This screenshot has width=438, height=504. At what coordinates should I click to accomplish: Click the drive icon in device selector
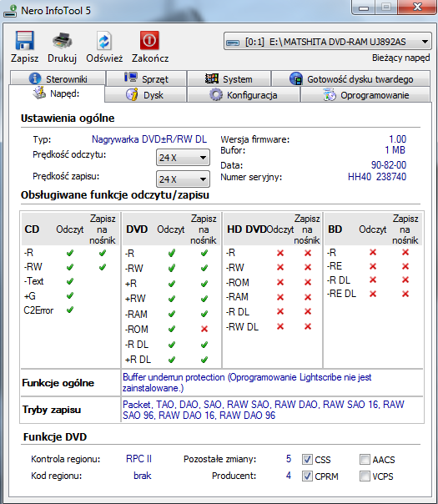pyautogui.click(x=233, y=42)
